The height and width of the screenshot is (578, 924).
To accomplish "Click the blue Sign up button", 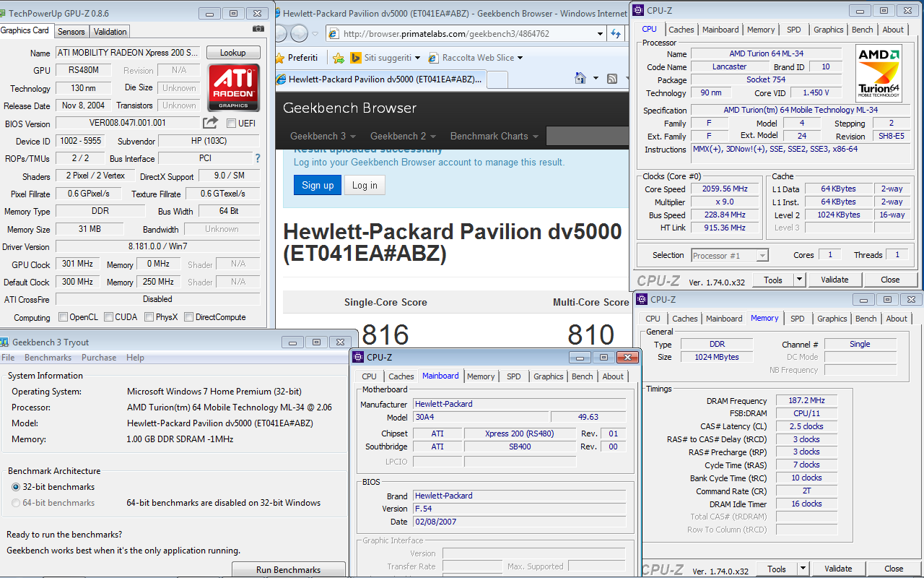I will 318,185.
